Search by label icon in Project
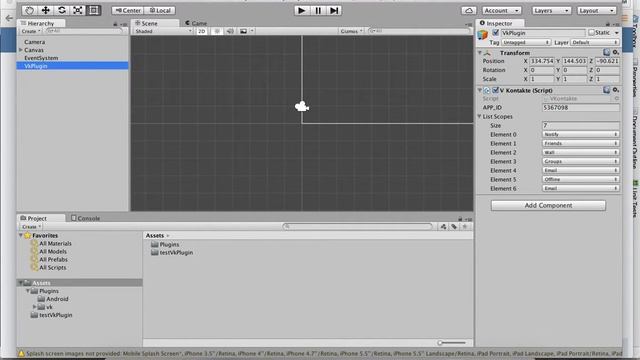Screen dimensions: 640x360 (x=454, y=227)
